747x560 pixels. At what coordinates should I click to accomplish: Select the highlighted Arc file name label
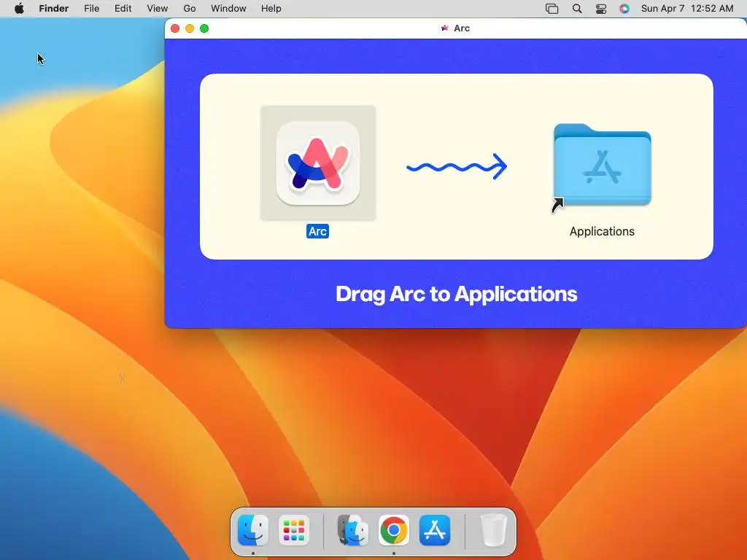click(x=317, y=231)
